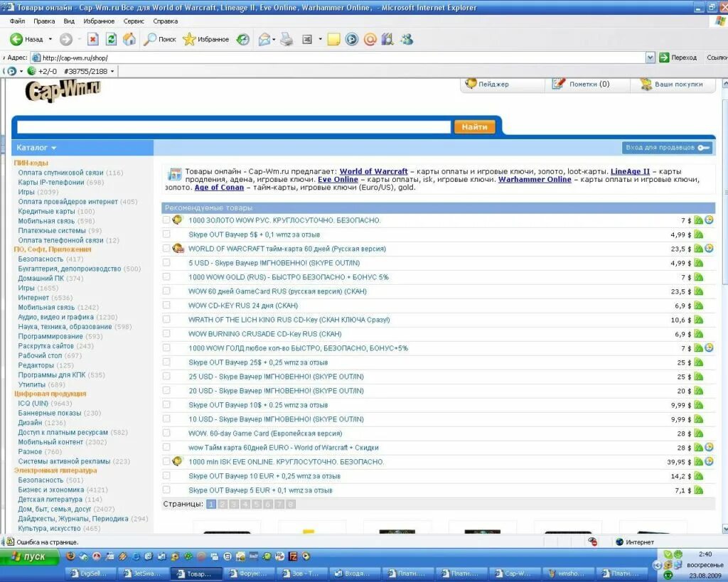Click green buy icon for WRATH OF THE LICH KING

tap(698, 319)
